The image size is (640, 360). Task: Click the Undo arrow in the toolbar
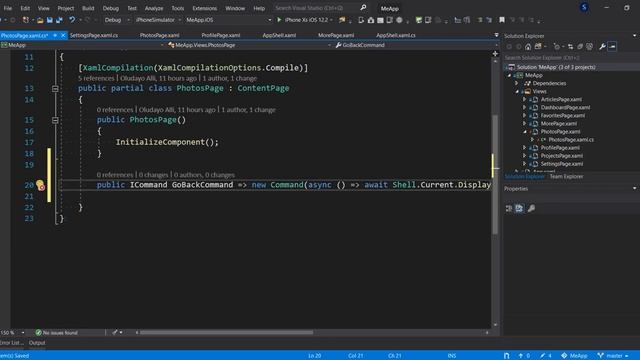(72, 20)
